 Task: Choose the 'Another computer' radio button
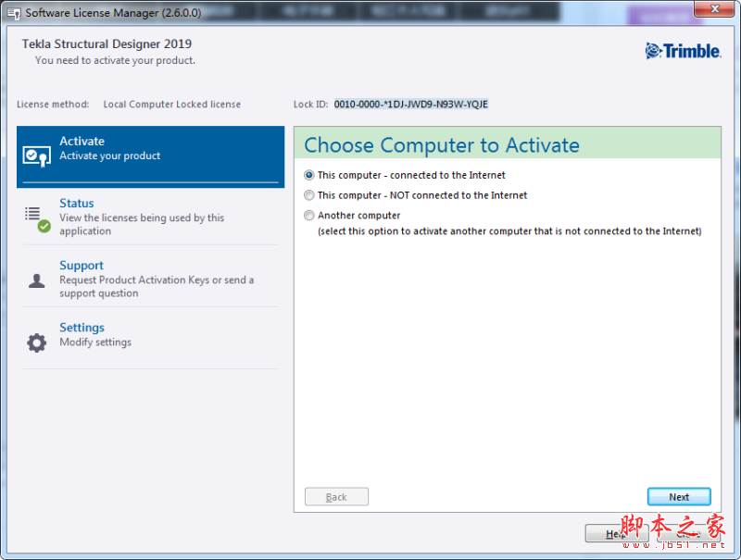click(309, 216)
